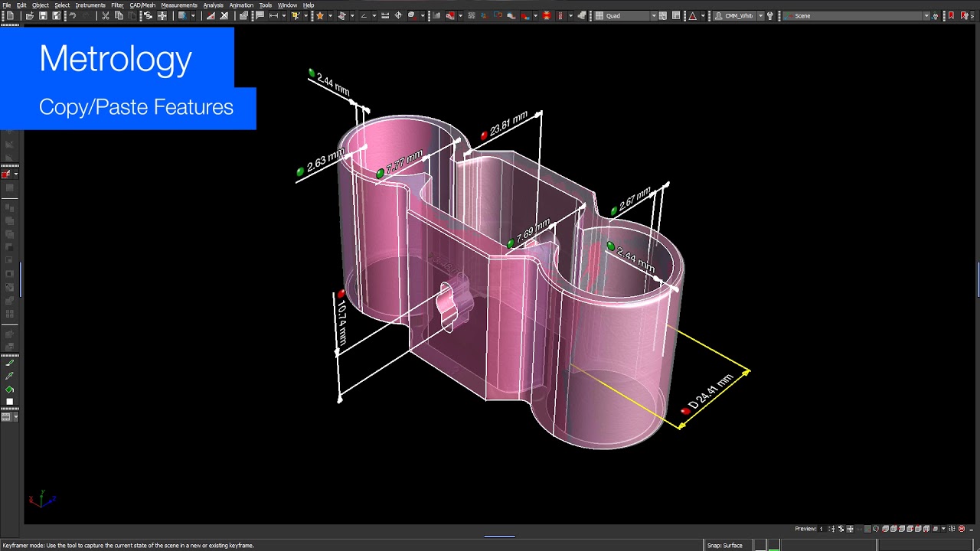Viewport: 980px width, 551px height.
Task: Select the 2.63 mm dimension label
Action: (x=325, y=161)
